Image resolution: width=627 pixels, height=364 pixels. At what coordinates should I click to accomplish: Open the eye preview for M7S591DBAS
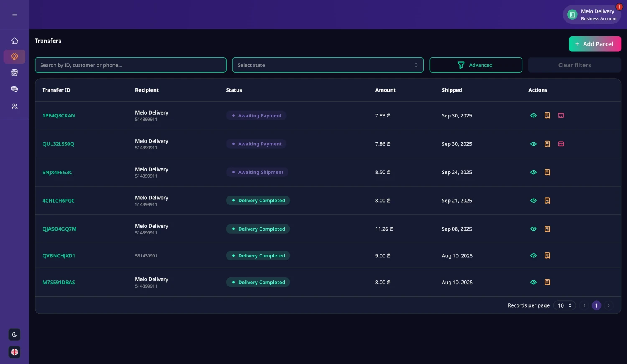pos(533,282)
